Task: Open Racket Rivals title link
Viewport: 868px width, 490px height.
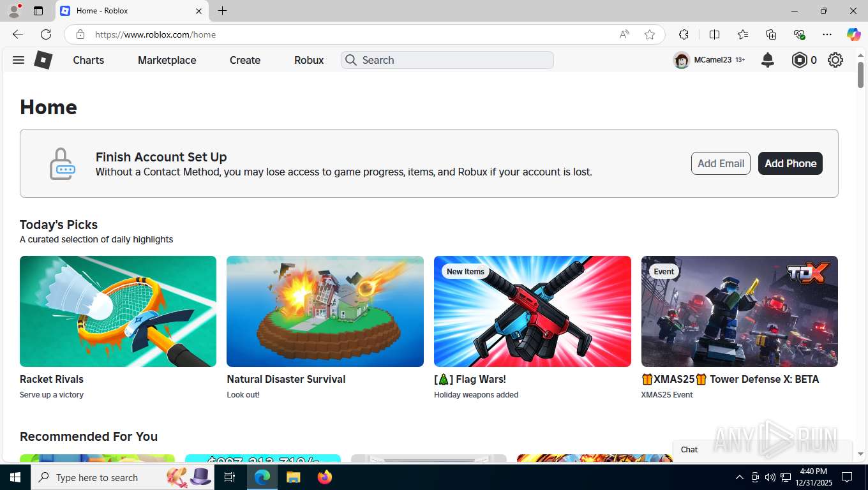Action: pyautogui.click(x=52, y=379)
